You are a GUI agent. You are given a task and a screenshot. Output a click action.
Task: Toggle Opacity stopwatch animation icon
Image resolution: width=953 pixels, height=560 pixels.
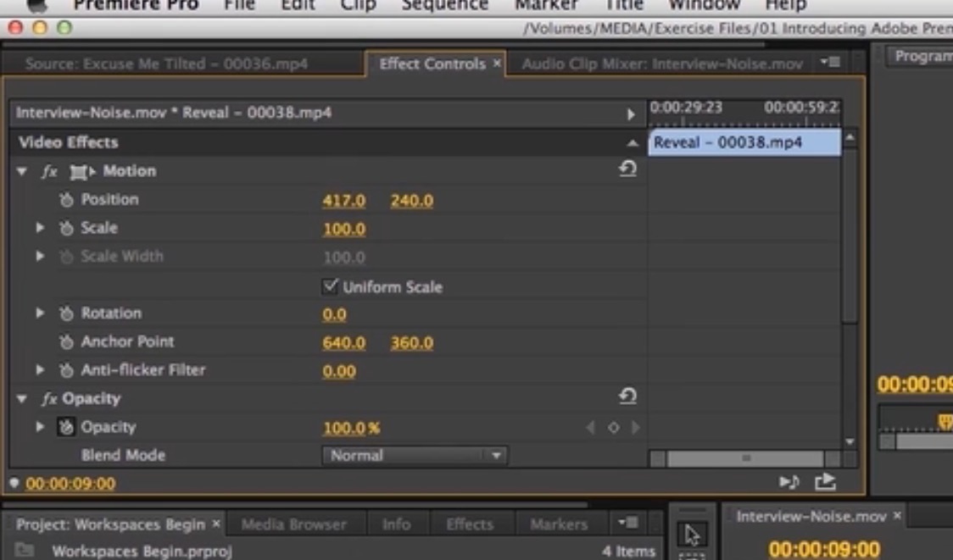(x=65, y=427)
